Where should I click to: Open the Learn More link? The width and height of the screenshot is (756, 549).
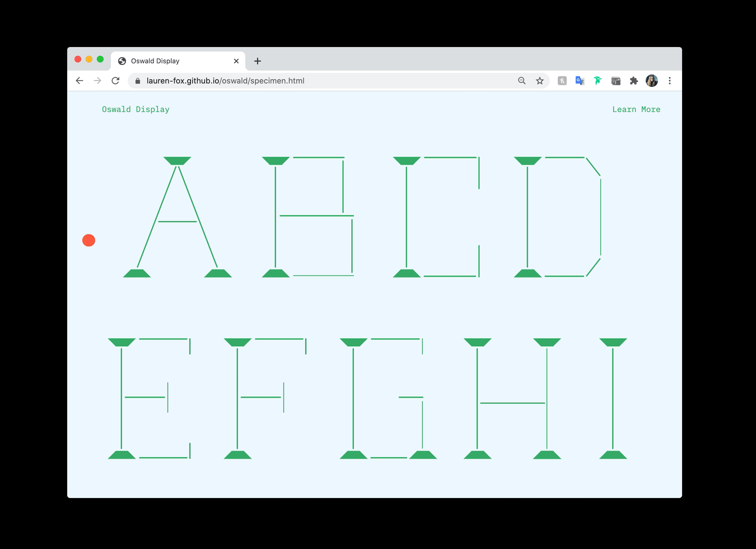click(x=636, y=109)
